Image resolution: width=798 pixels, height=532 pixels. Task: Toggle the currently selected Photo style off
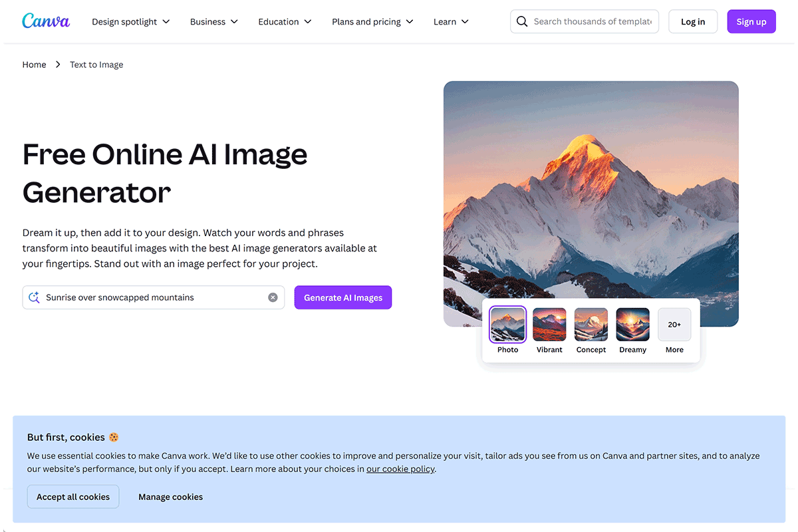click(x=507, y=325)
